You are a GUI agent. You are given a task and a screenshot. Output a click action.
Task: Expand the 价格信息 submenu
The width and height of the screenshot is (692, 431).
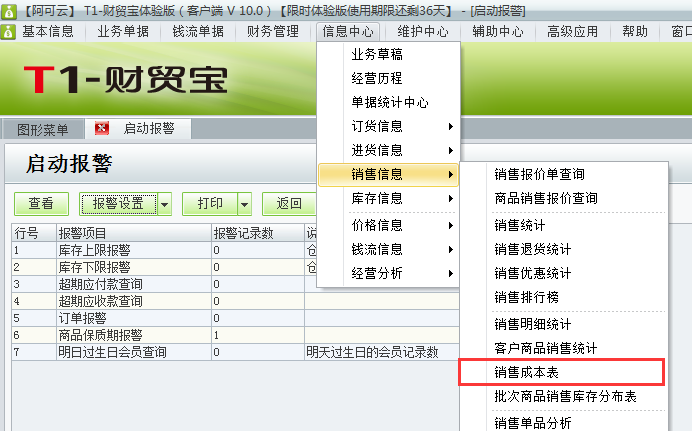[388, 225]
